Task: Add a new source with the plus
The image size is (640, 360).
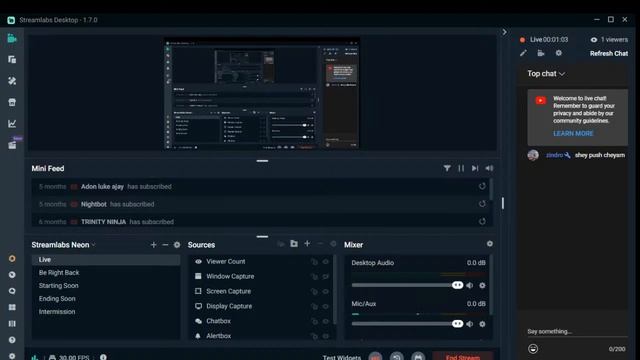Action: (307, 244)
